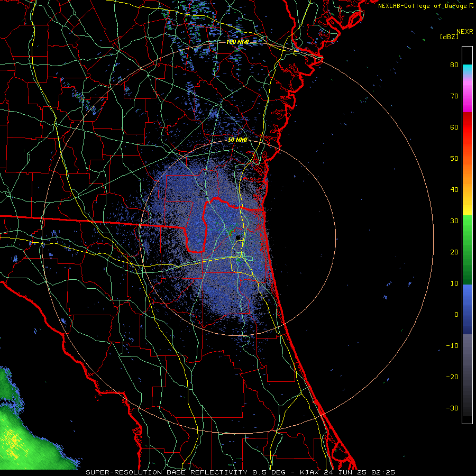Click the blue band of the color bar
This screenshot has width=476, height=476.
(467, 309)
